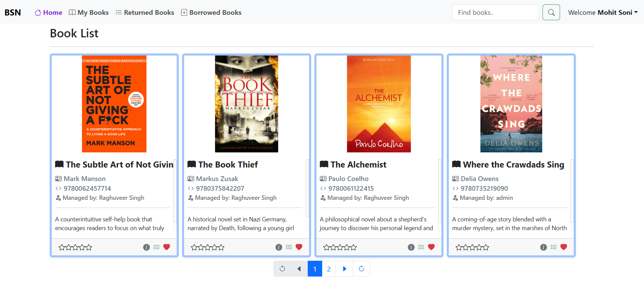The image size is (644, 291).
Task: Go to next page with right arrow
Action: pos(344,269)
